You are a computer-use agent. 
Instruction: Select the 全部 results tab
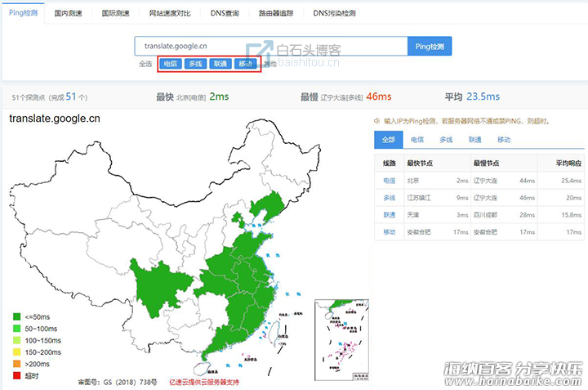click(x=389, y=140)
